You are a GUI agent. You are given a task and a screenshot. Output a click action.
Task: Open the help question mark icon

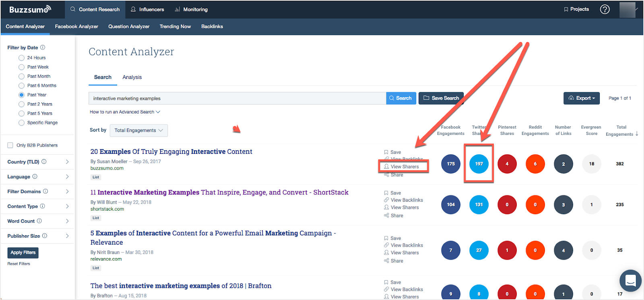(x=605, y=9)
